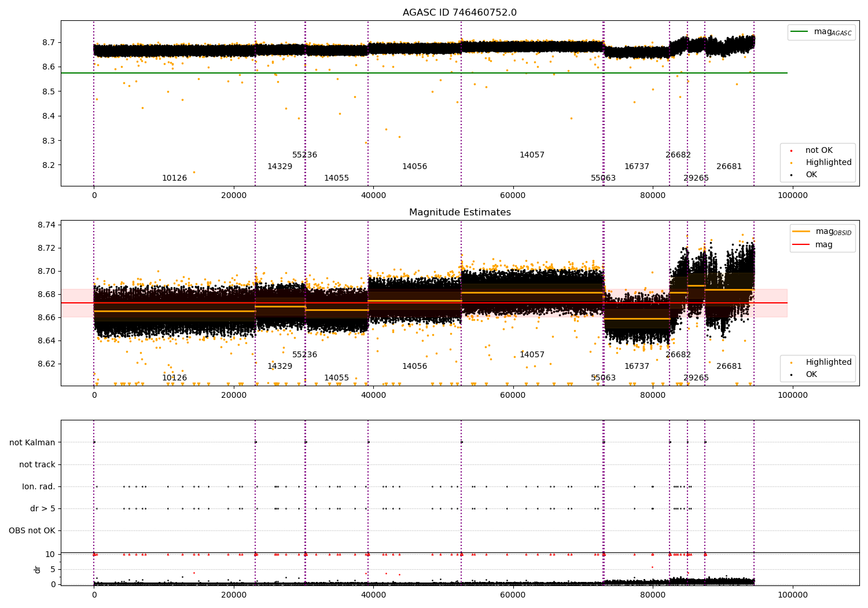
Task: Click the 'dr > 5' axis label
Action: pyautogui.click(x=43, y=509)
